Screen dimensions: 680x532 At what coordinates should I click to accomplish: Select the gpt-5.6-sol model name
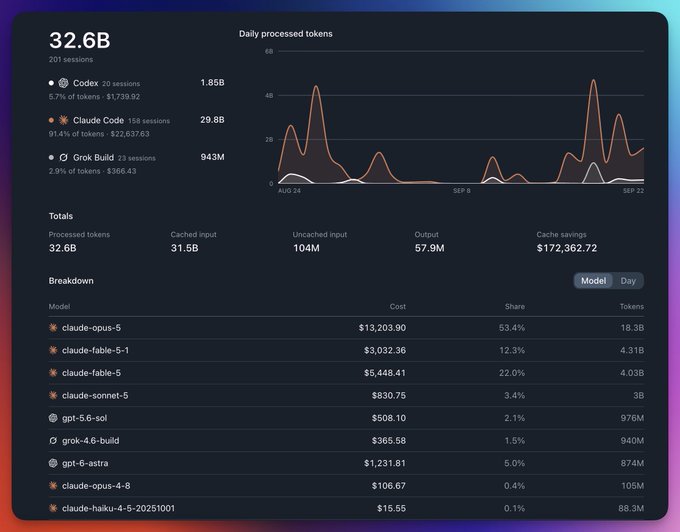pos(85,418)
